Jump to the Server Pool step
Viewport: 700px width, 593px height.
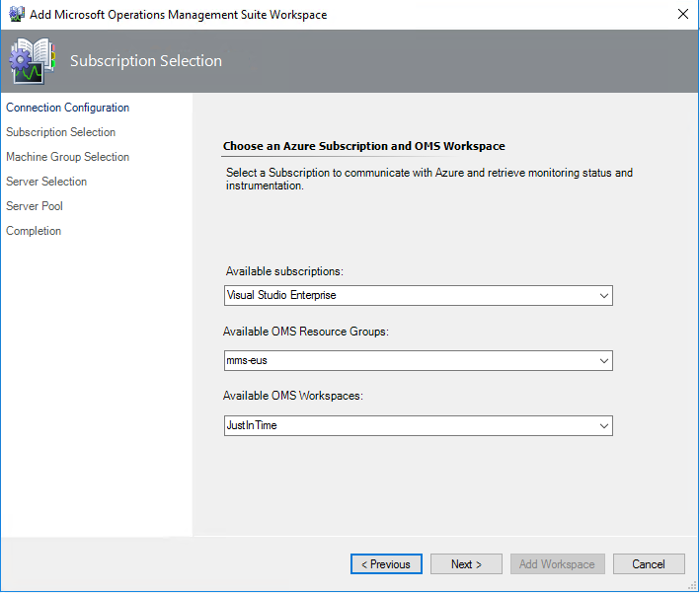tap(35, 206)
